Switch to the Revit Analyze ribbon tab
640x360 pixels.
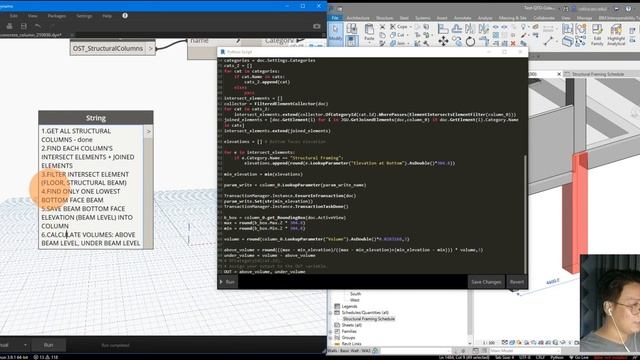click(x=485, y=18)
